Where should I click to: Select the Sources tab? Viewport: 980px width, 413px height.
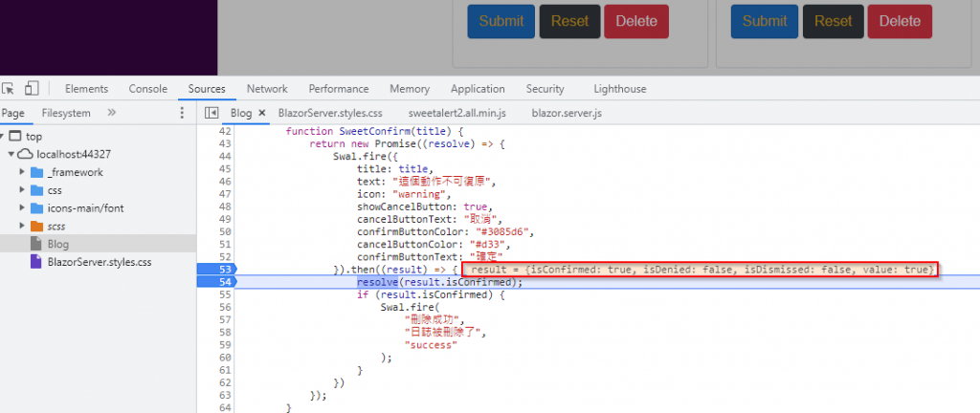(x=207, y=89)
